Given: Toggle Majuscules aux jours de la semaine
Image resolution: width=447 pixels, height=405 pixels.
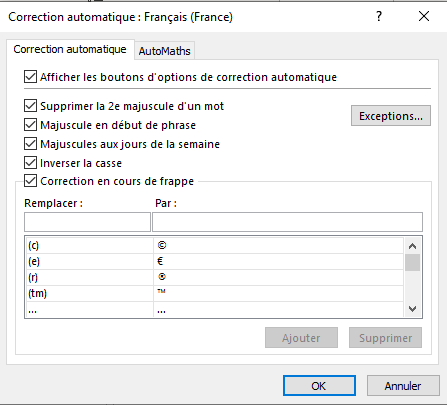Looking at the screenshot, I should (x=30, y=144).
